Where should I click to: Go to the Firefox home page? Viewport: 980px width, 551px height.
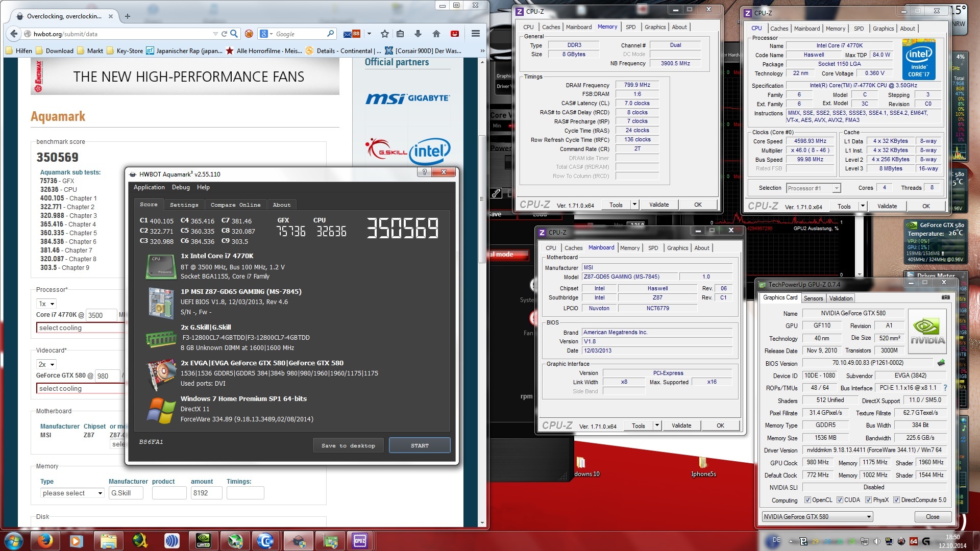click(436, 34)
